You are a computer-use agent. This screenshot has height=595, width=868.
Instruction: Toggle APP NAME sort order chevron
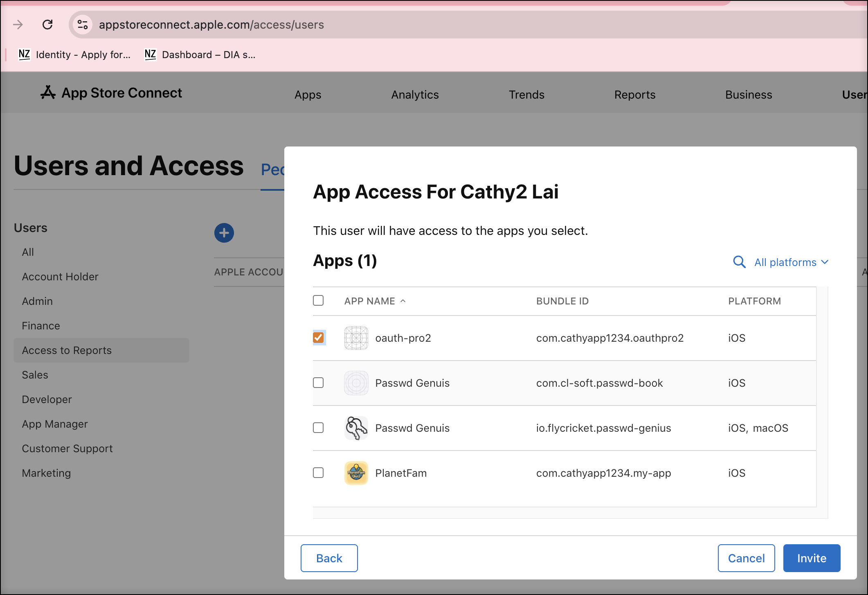tap(404, 301)
